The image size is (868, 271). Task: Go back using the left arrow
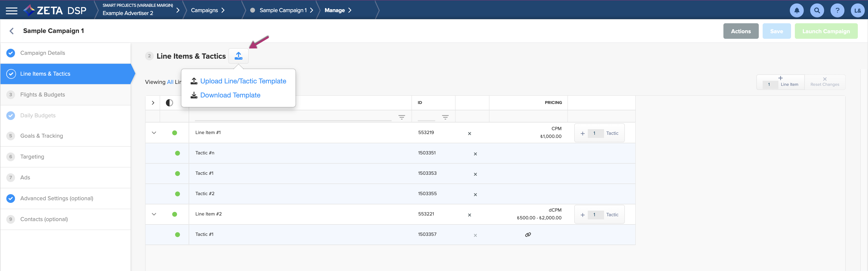(12, 31)
